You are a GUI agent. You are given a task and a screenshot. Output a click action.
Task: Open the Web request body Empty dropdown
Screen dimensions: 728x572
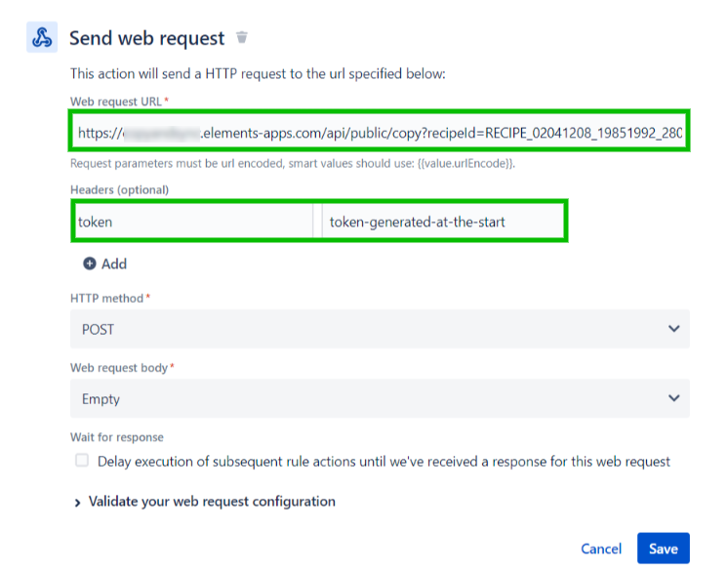(x=379, y=398)
